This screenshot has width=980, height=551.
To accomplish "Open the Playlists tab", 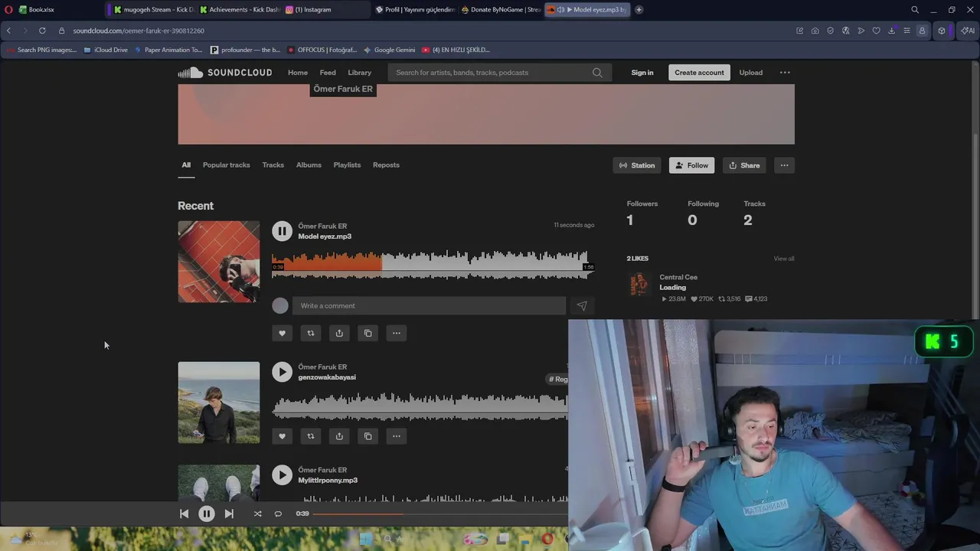I will 347,165.
